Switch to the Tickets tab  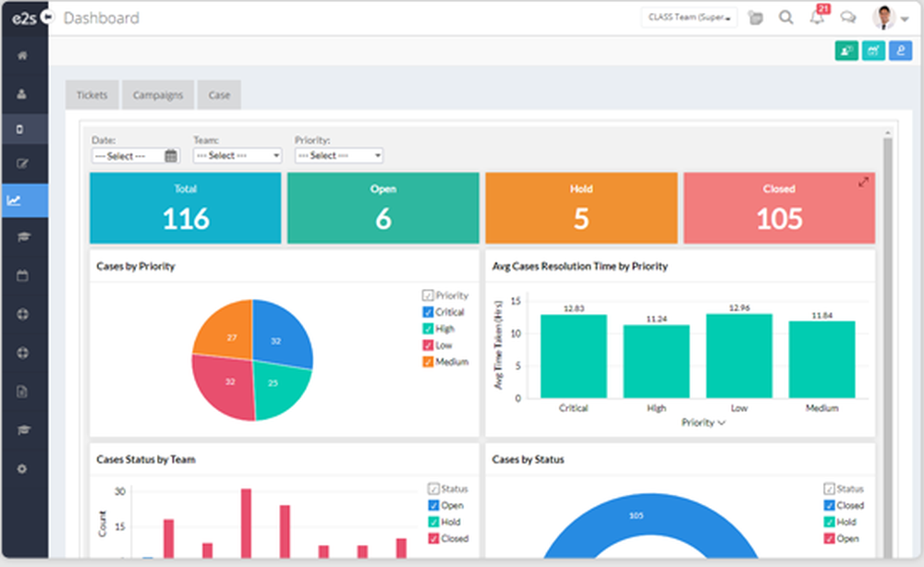(91, 95)
